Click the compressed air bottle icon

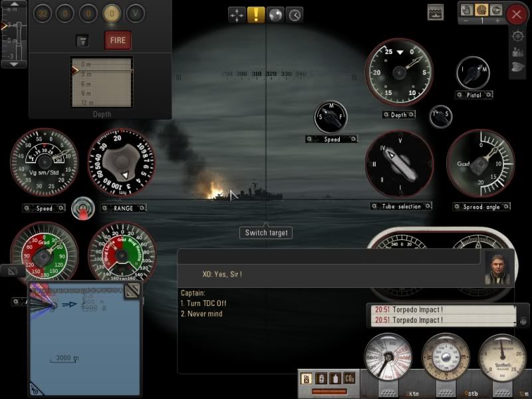335,378
